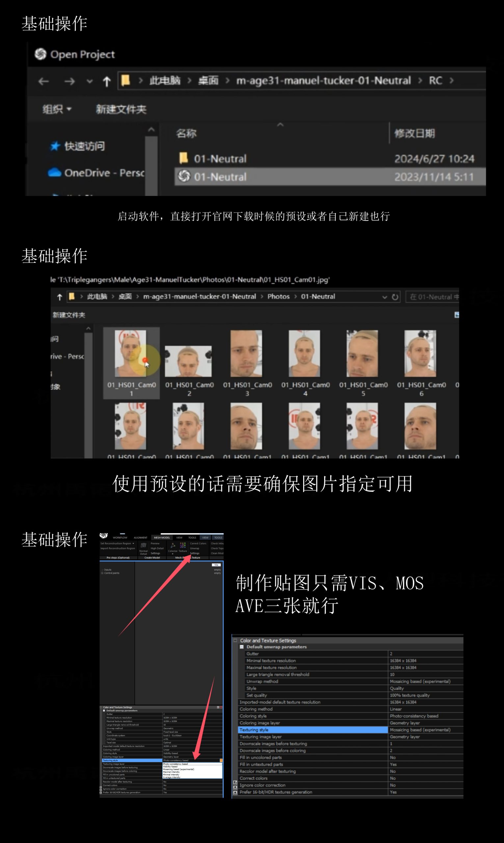Sort by 修改日期 column header
The height and width of the screenshot is (843, 504).
414,133
